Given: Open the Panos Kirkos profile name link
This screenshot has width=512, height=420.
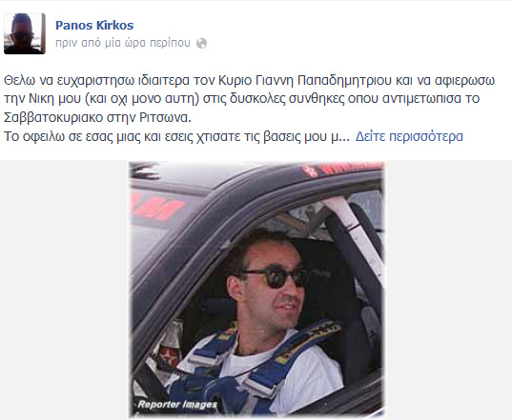Looking at the screenshot, I should click(x=94, y=25).
